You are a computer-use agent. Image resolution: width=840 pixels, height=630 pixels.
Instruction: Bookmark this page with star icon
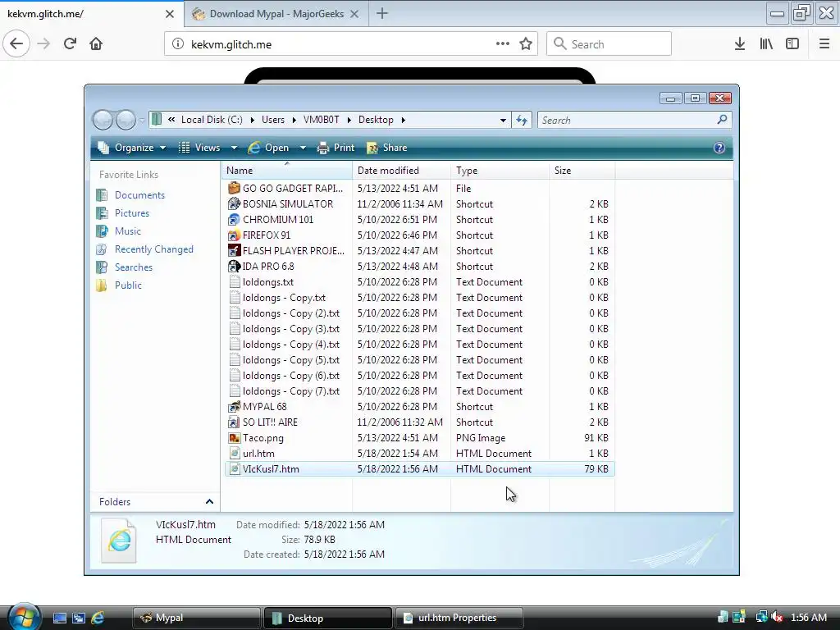click(x=526, y=44)
